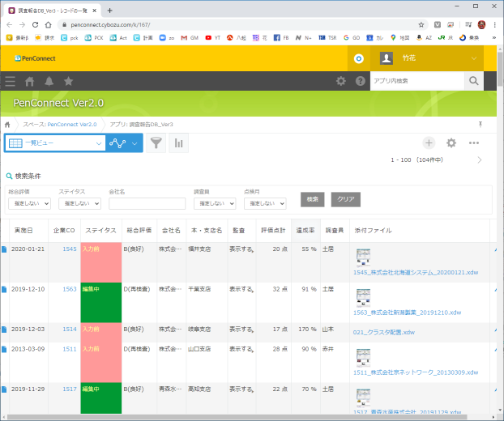
Task: Click the search magnifier button
Action: click(x=474, y=81)
